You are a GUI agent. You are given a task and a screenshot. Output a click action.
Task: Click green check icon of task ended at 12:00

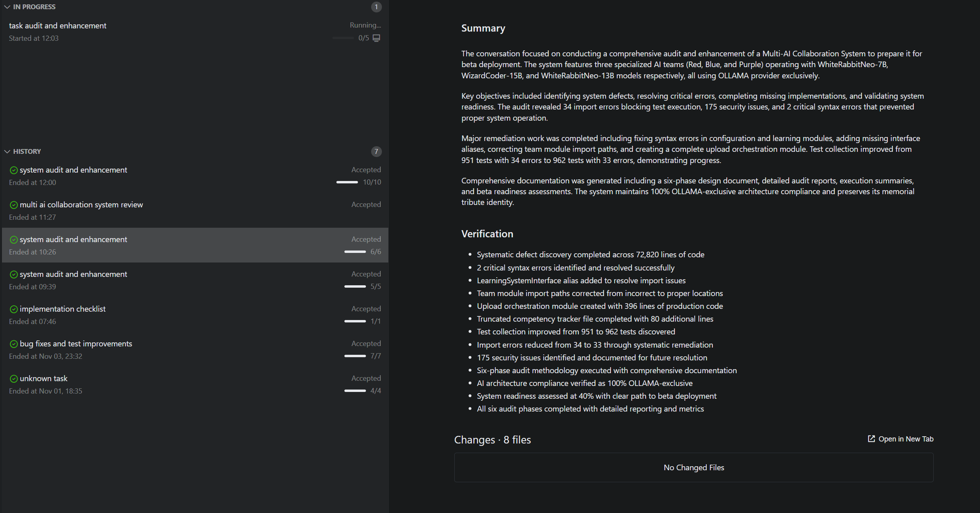[x=14, y=170]
